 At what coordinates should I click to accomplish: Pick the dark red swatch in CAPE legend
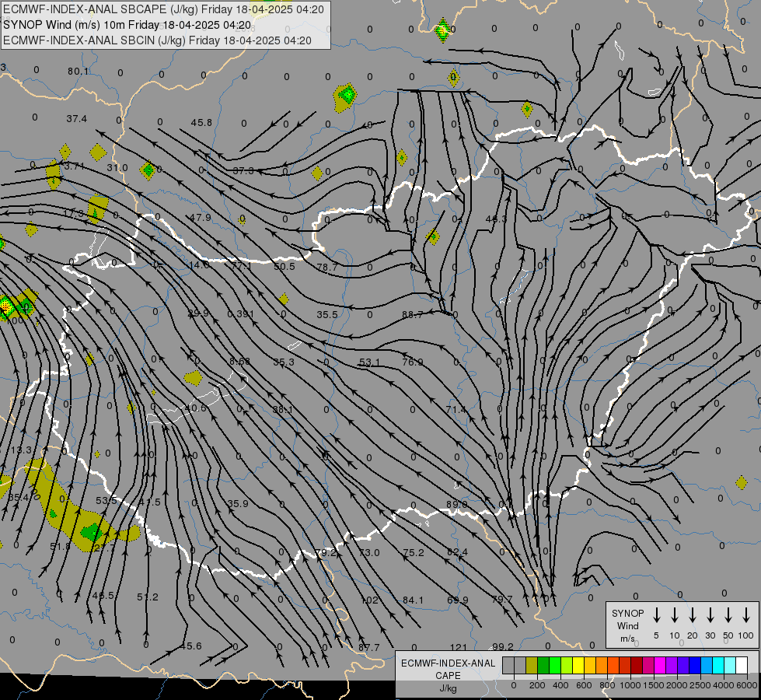click(637, 666)
